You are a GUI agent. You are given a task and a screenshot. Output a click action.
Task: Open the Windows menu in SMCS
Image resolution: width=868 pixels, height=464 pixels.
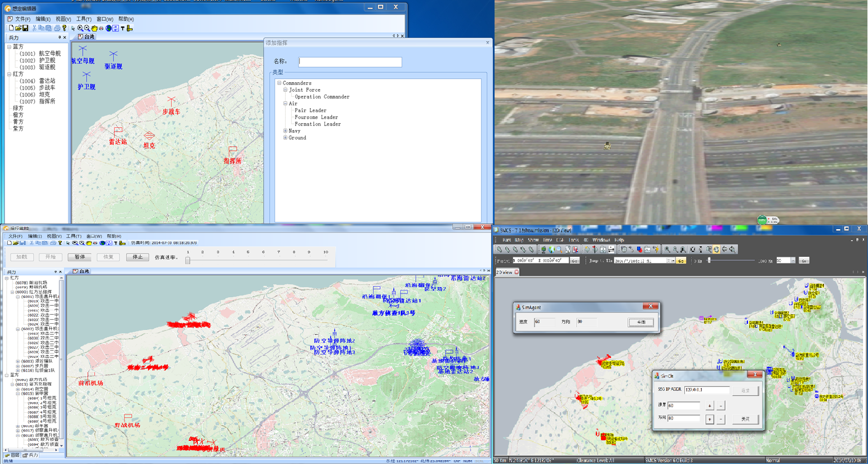click(x=600, y=240)
